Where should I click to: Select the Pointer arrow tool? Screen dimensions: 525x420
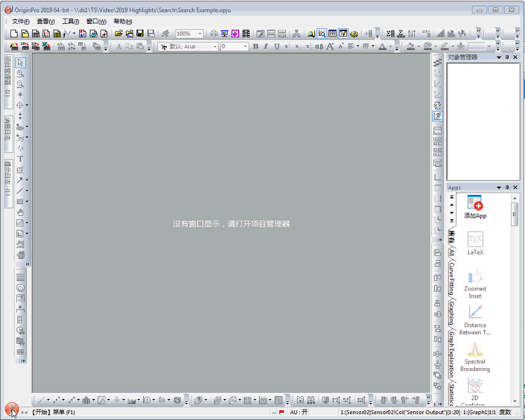20,62
